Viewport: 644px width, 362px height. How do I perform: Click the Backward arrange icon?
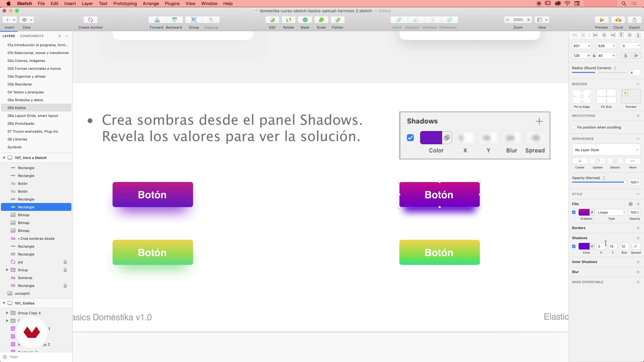tap(174, 20)
